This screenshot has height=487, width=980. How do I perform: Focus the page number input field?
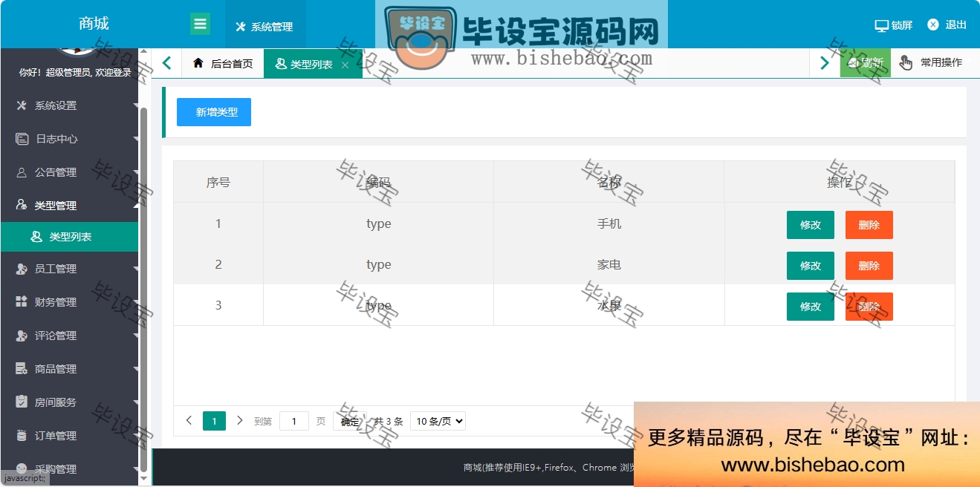pos(294,422)
